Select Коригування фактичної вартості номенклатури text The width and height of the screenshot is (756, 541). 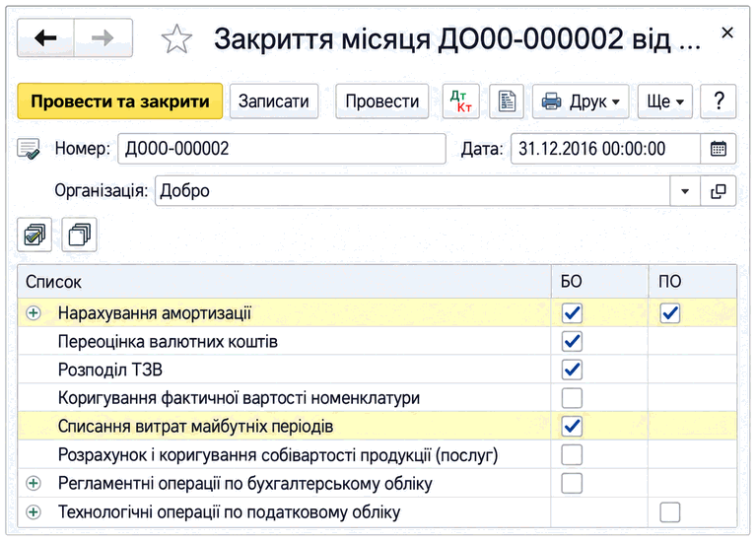click(239, 398)
